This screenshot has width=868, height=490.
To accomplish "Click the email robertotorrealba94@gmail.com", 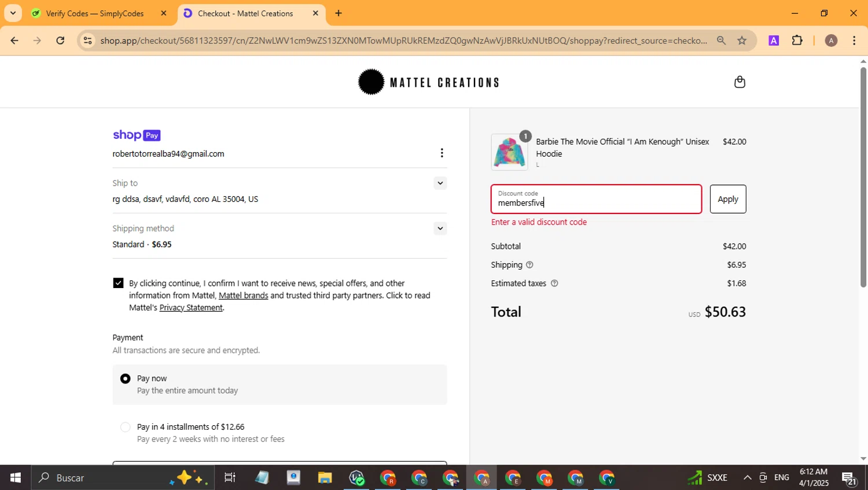I will point(168,154).
